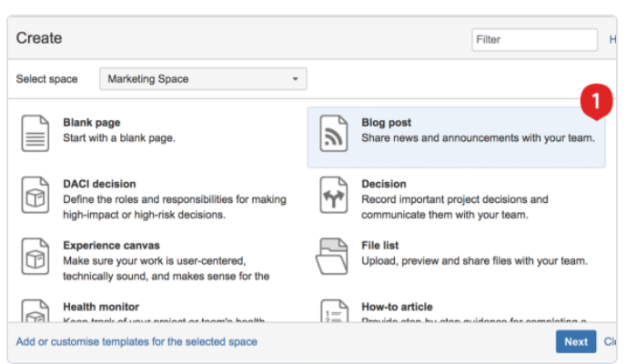Click the How-to article numbered list icon
Screen dimensions: 626x364
coord(334,312)
